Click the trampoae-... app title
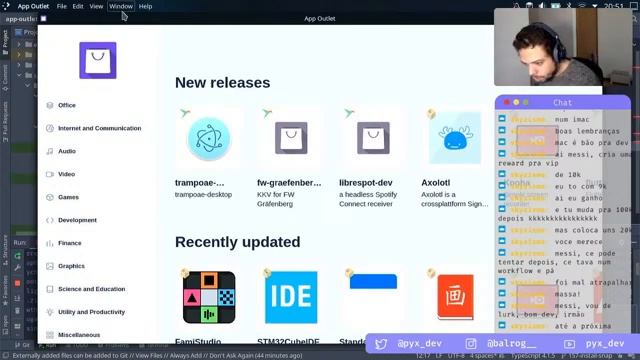The image size is (640, 360). point(200,183)
